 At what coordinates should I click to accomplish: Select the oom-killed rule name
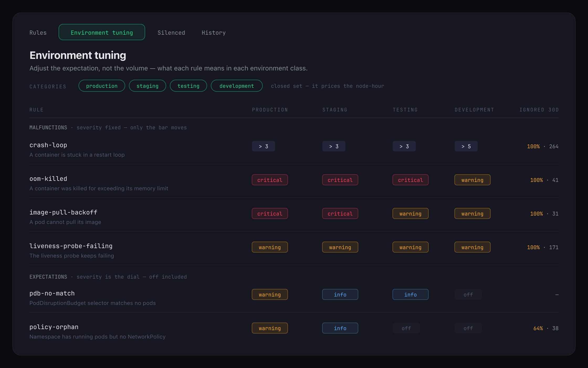(48, 179)
